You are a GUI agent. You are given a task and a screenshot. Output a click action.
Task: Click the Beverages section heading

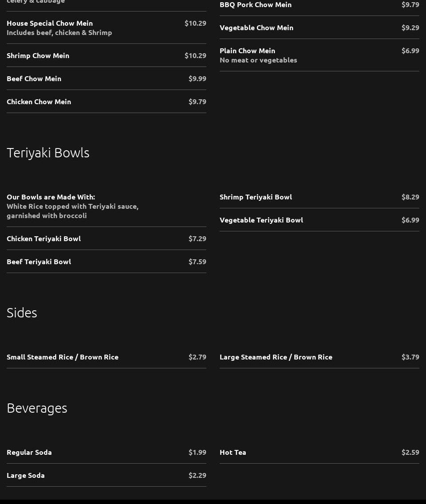(x=37, y=408)
